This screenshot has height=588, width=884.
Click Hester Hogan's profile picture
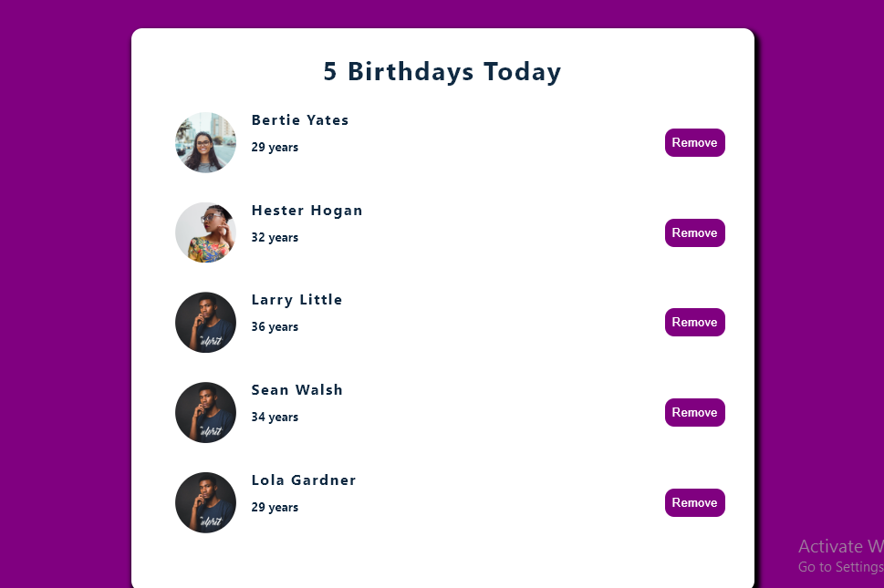(205, 232)
